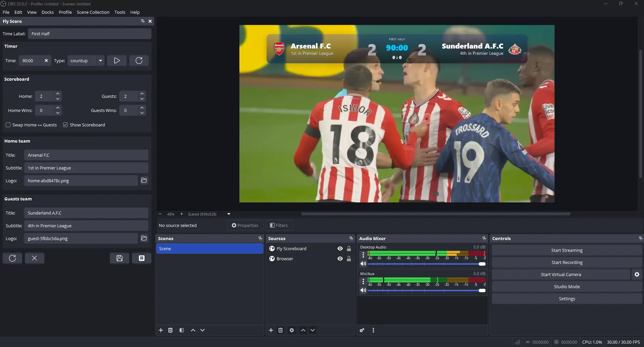
Task: Move source down with down-arrow icon
Action: pyautogui.click(x=312, y=330)
